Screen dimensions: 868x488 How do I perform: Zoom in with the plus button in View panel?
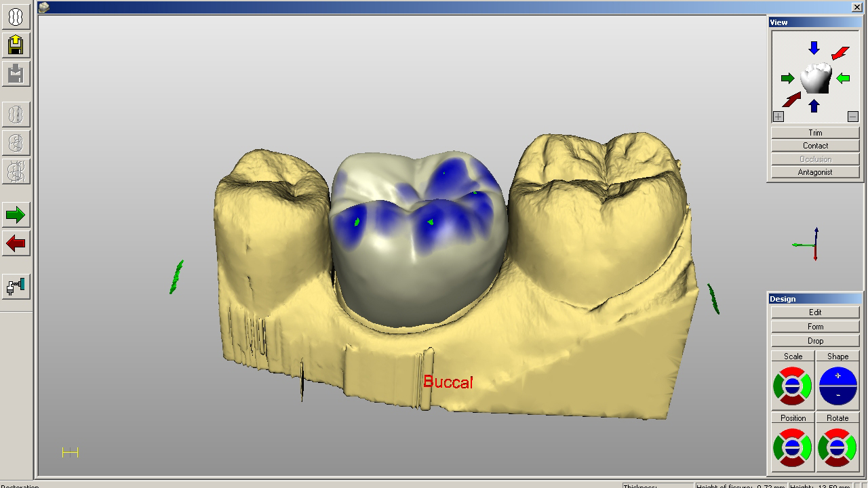coord(778,117)
